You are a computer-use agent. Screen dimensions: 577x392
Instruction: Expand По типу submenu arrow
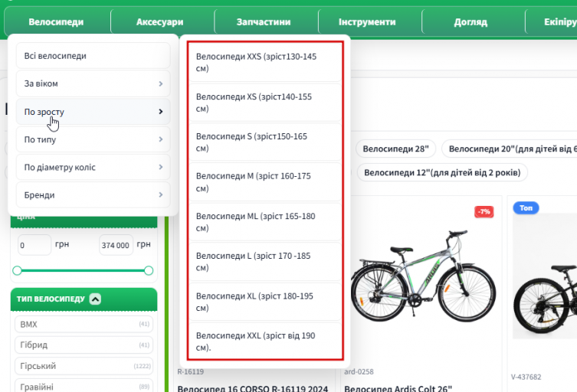tap(160, 139)
